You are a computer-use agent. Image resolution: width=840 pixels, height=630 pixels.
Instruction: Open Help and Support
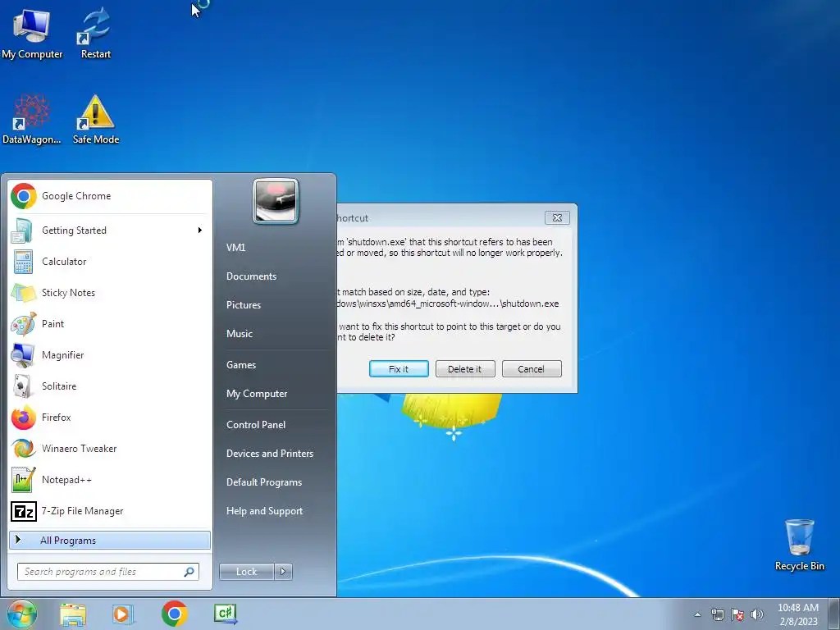coord(264,511)
